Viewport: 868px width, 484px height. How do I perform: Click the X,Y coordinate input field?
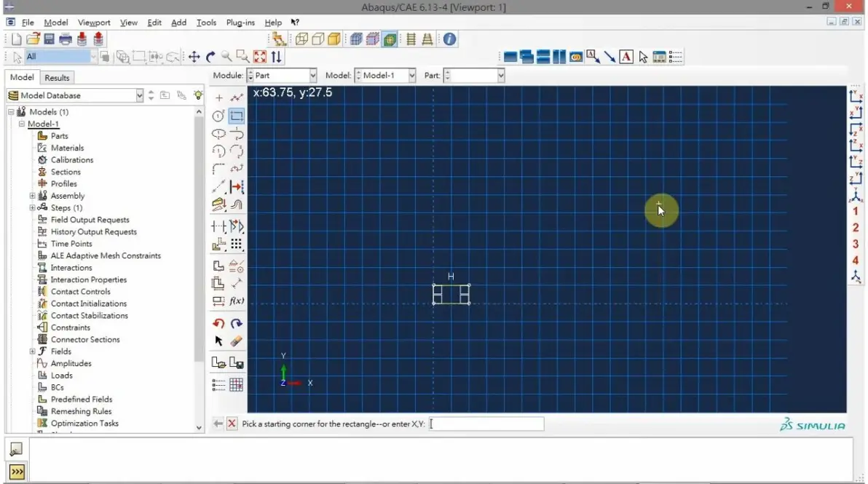click(486, 424)
